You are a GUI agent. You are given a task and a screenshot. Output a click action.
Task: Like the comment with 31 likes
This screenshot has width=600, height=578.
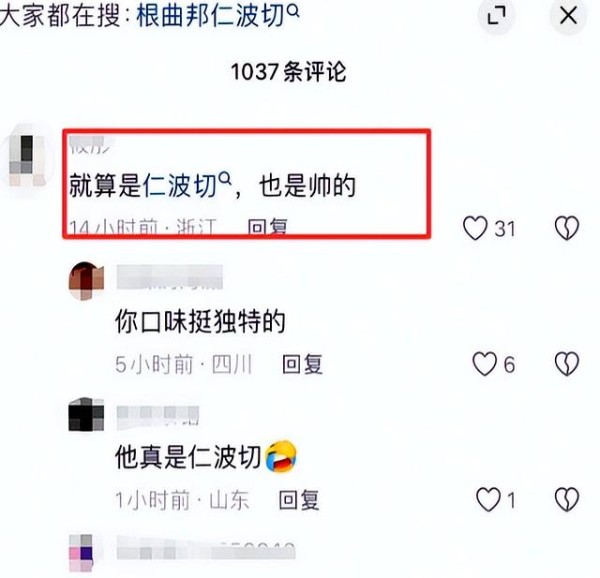pos(475,228)
